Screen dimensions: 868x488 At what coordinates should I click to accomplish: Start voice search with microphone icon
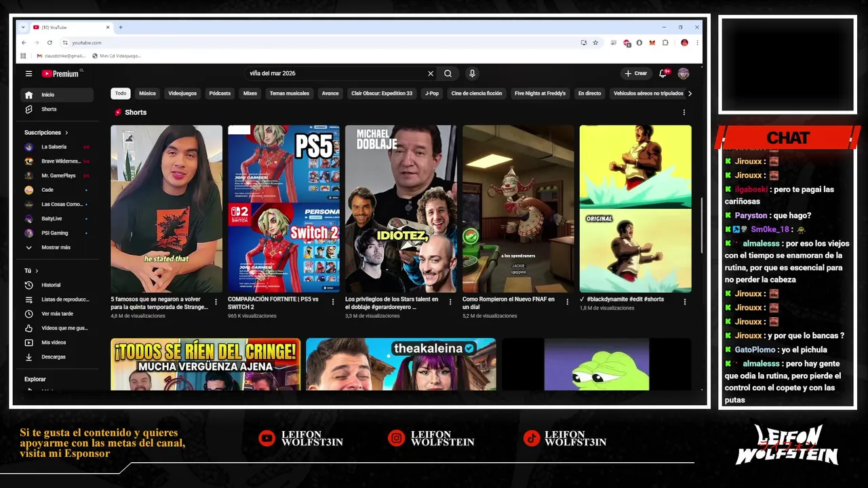tap(472, 73)
